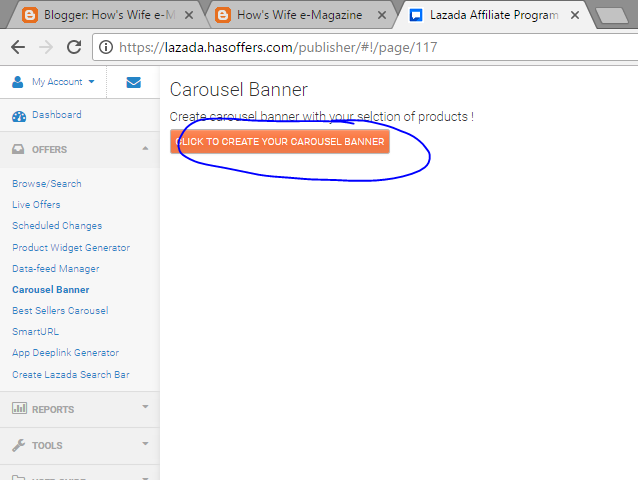Screen dimensions: 638x480
Task: Click to create your carousel banner button
Action: click(x=280, y=142)
